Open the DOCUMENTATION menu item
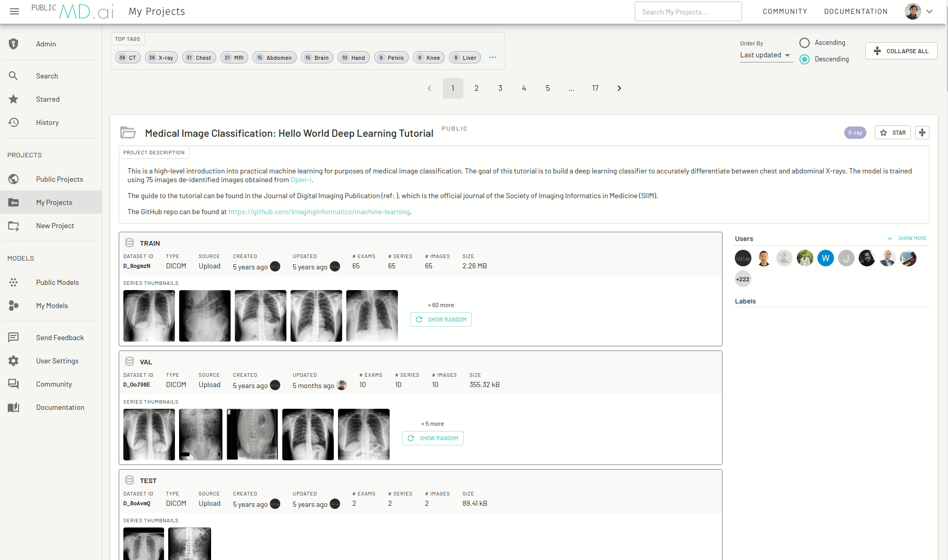The image size is (948, 560). [856, 11]
